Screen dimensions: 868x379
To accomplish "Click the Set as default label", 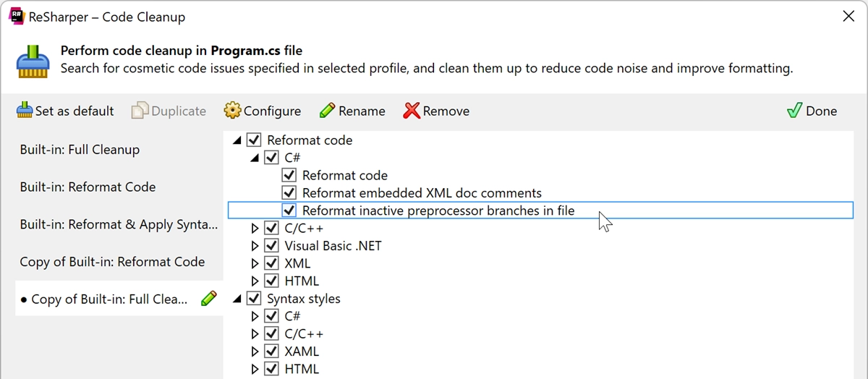I will (x=75, y=111).
